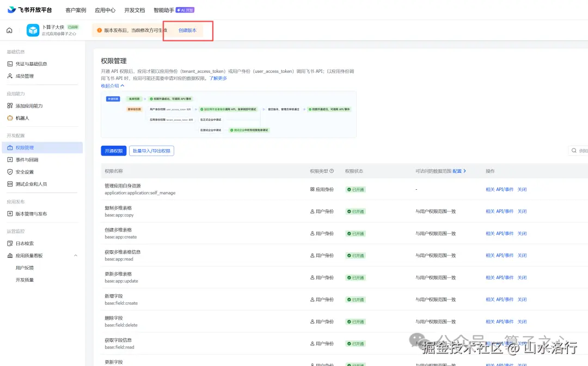Click the blue cube app icon
The image size is (588, 366).
[x=33, y=30]
